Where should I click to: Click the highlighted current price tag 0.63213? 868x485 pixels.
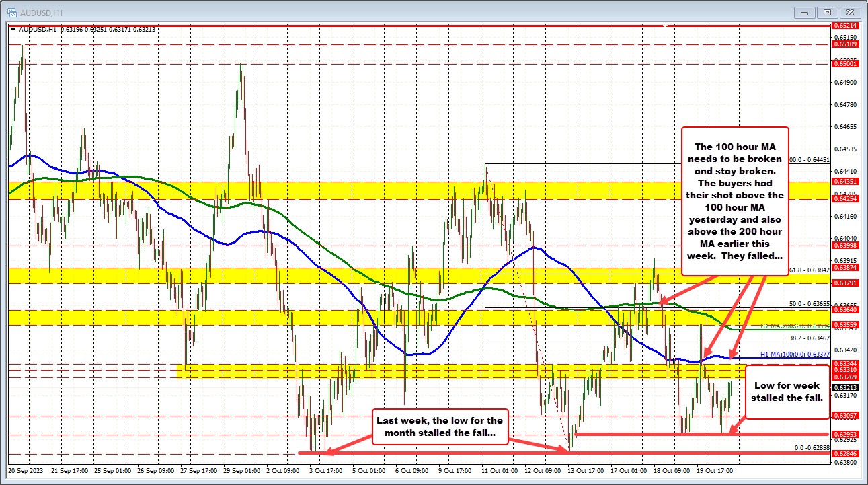click(845, 387)
